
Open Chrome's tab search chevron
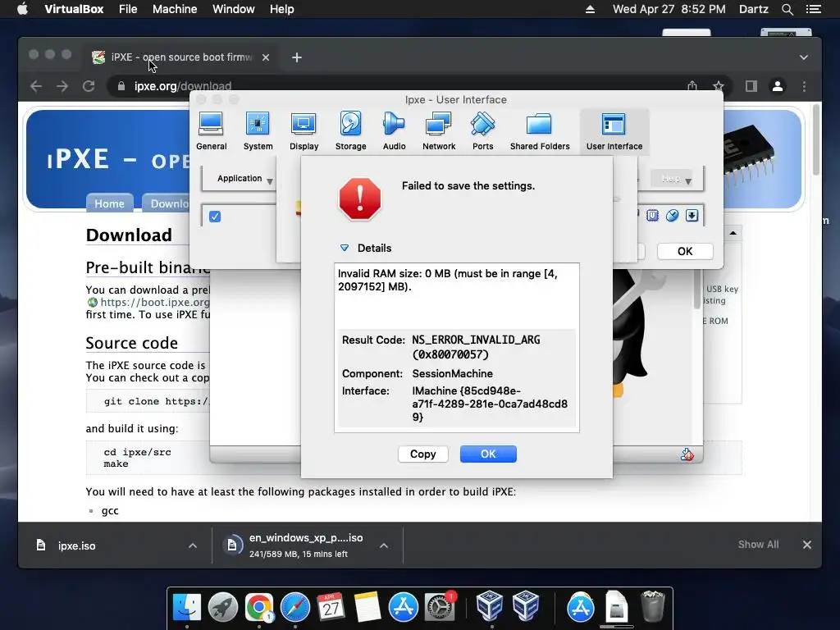804,57
